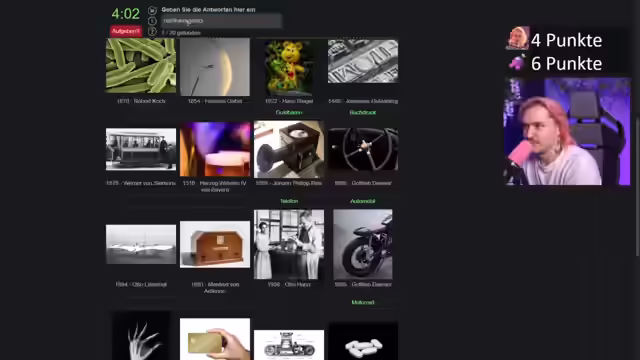
Task: Click the green Telefon answer label
Action: click(x=289, y=201)
